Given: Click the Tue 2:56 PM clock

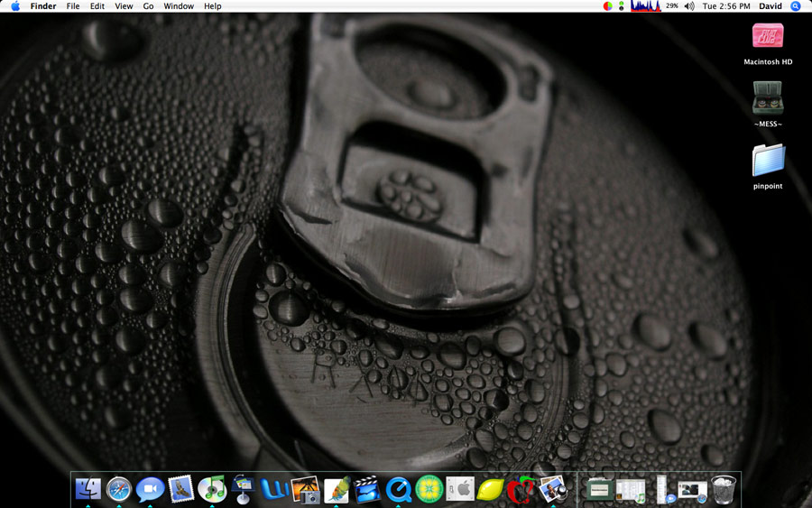Looking at the screenshot, I should [726, 6].
